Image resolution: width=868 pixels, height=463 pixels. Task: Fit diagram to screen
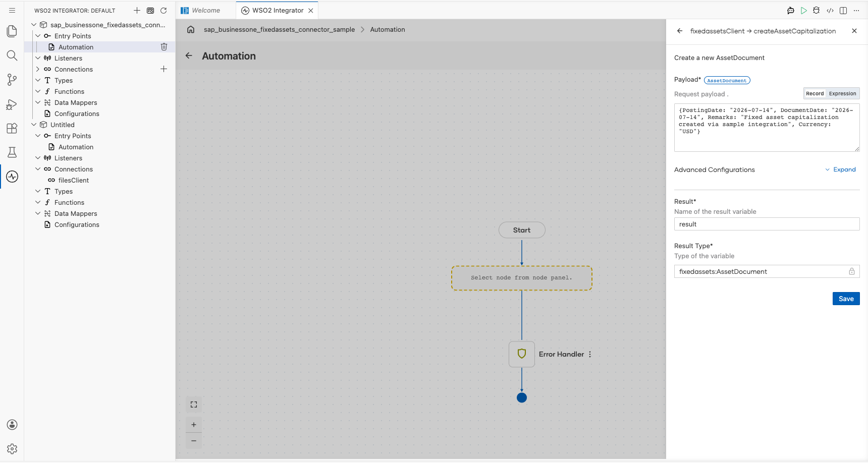coord(194,404)
